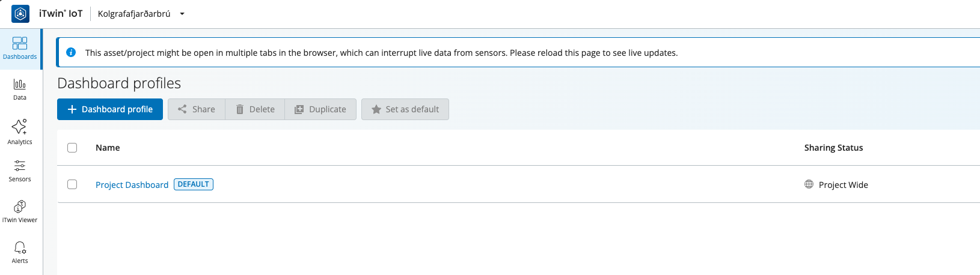Open the Analytics sidebar section
980x275 pixels.
point(20,131)
